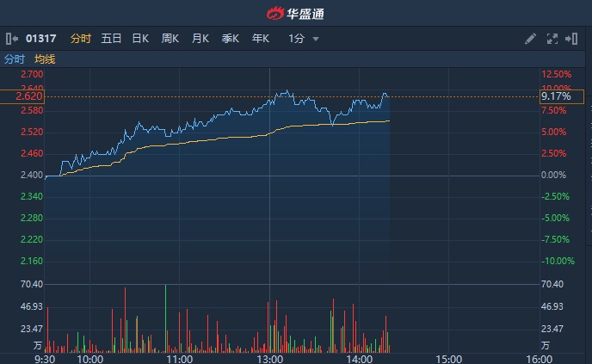Switch to the 五日 tab

111,39
